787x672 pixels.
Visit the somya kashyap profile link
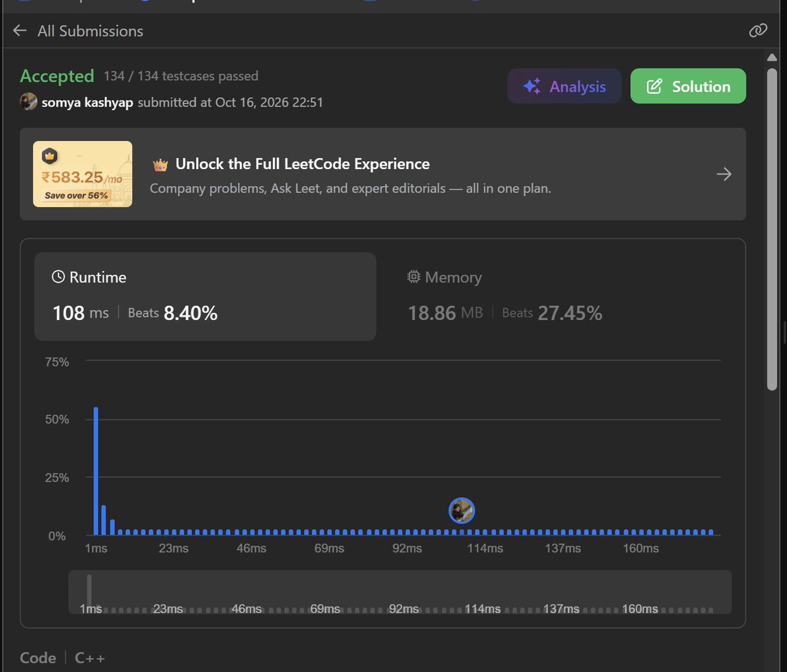tap(88, 102)
